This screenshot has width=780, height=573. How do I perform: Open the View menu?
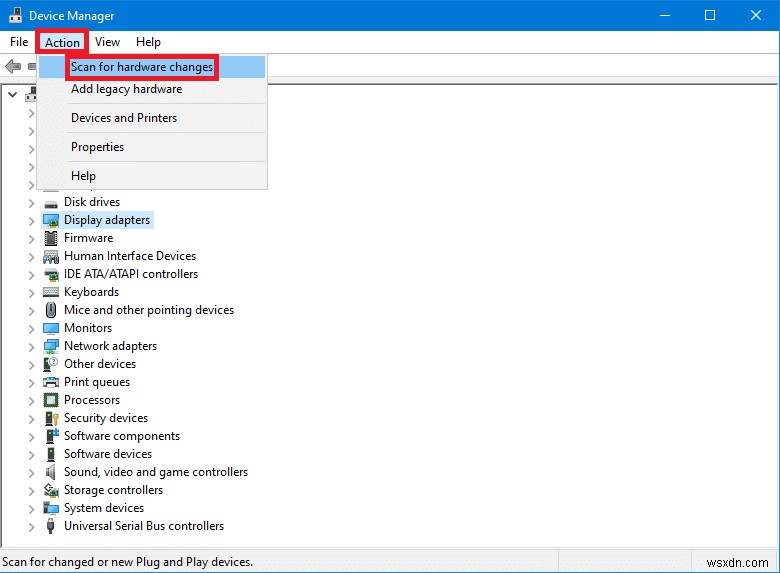pyautogui.click(x=107, y=42)
